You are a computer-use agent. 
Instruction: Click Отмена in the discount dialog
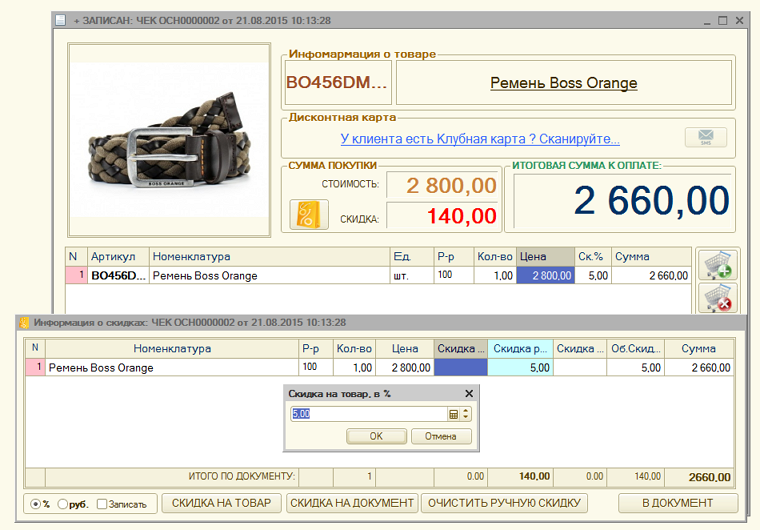tap(441, 436)
